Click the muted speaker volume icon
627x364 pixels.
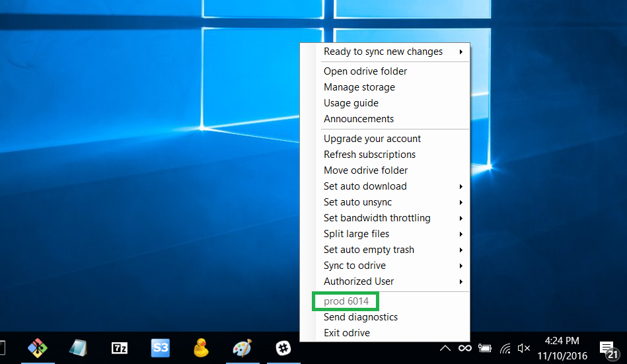pos(524,347)
